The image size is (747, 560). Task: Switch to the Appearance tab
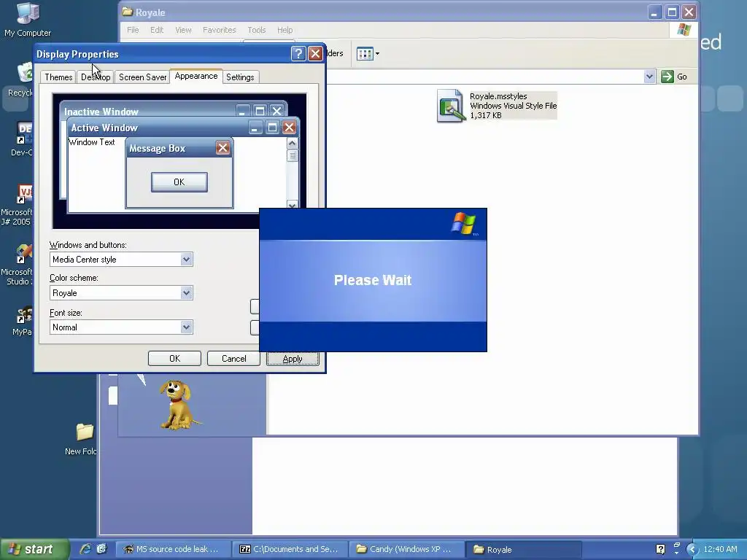(196, 76)
